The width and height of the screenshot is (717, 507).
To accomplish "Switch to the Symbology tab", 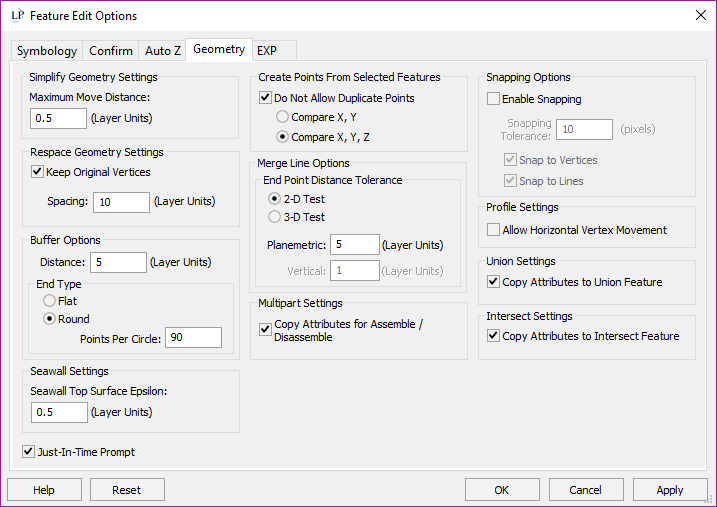I will coord(47,51).
